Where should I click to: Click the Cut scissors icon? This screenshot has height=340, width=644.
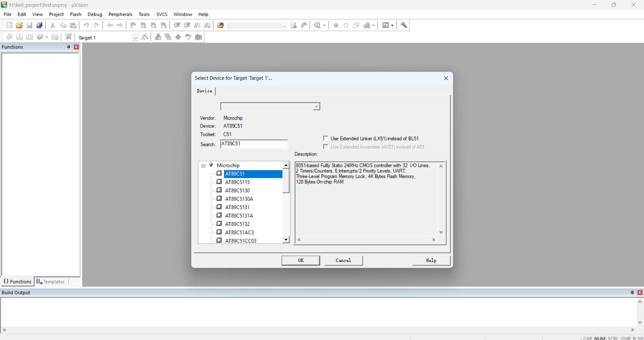coord(53,25)
